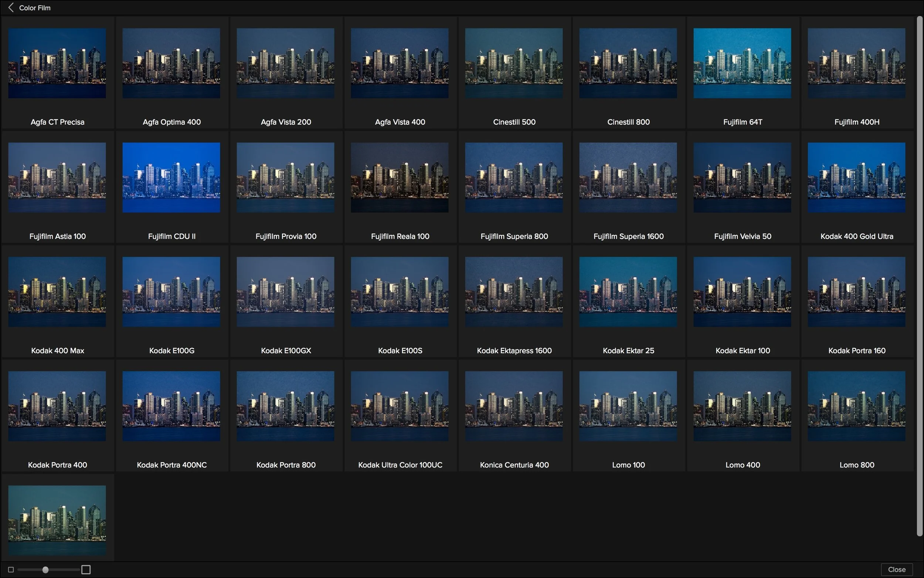The height and width of the screenshot is (578, 924).
Task: Select the Agfa CT Precisa preset
Action: [57, 63]
